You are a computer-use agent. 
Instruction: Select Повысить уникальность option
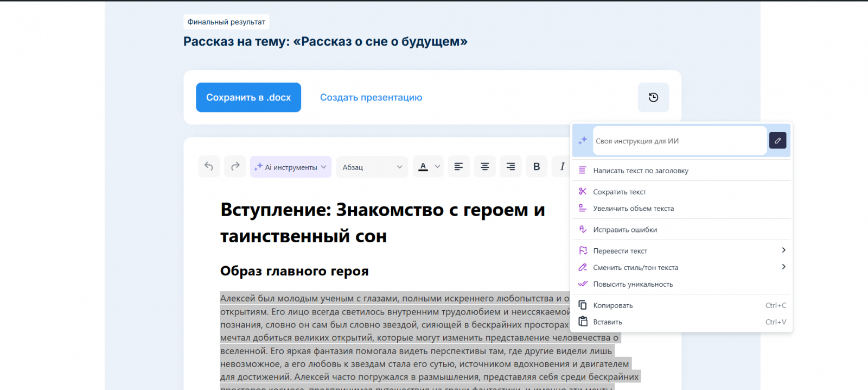(633, 284)
